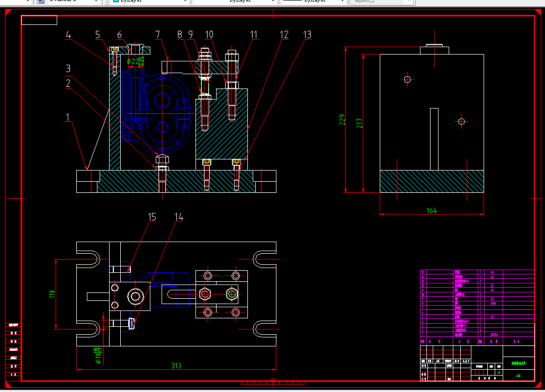Select leader label 12 in front view

(284, 35)
